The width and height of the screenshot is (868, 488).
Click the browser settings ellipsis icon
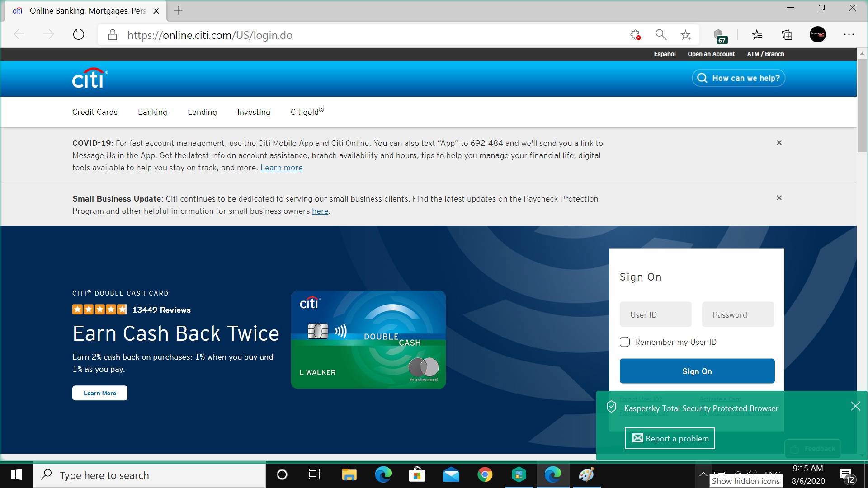[849, 34]
